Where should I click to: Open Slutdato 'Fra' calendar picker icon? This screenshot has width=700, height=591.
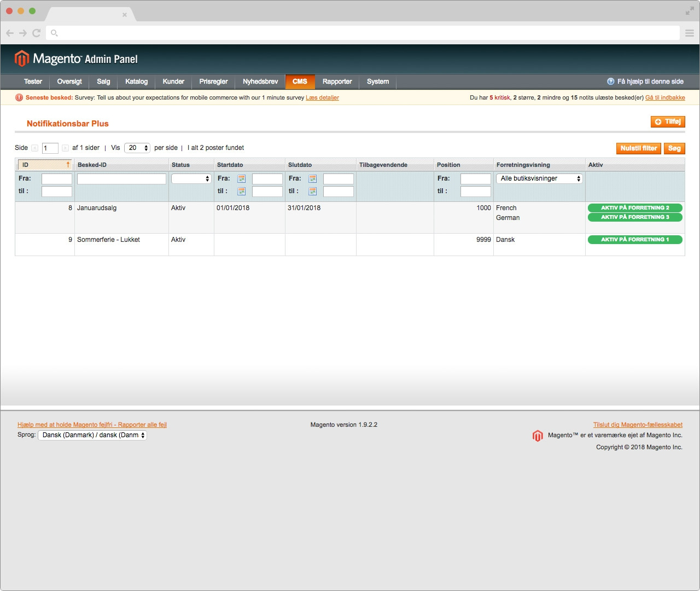click(x=312, y=179)
